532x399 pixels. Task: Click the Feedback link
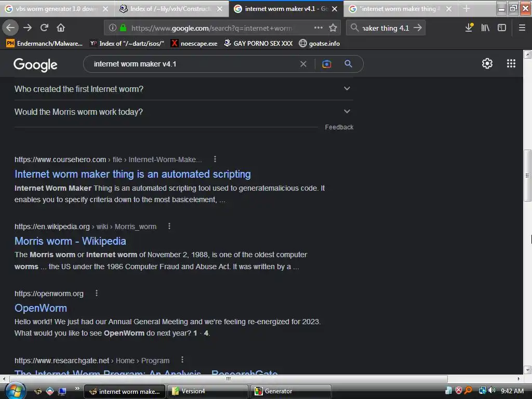click(339, 127)
